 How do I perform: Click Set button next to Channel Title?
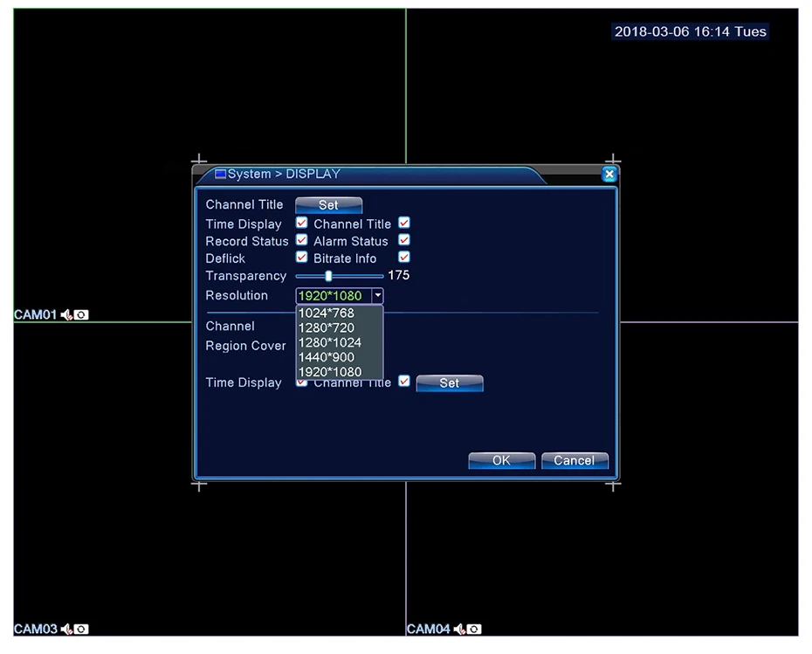[x=328, y=205]
